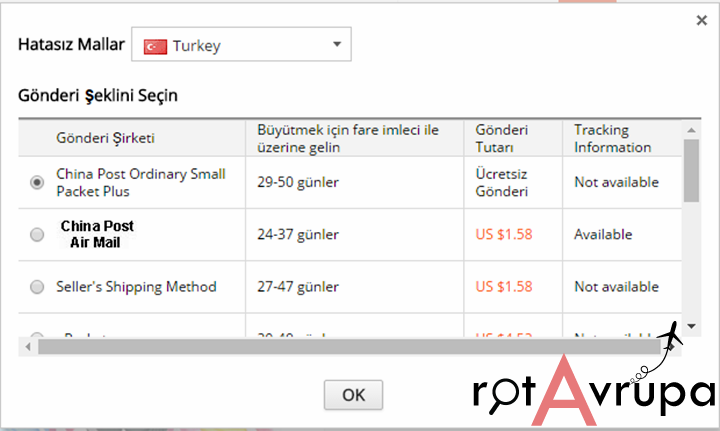This screenshot has width=720, height=431.
Task: Open the Turkey country dropdown
Action: point(241,46)
